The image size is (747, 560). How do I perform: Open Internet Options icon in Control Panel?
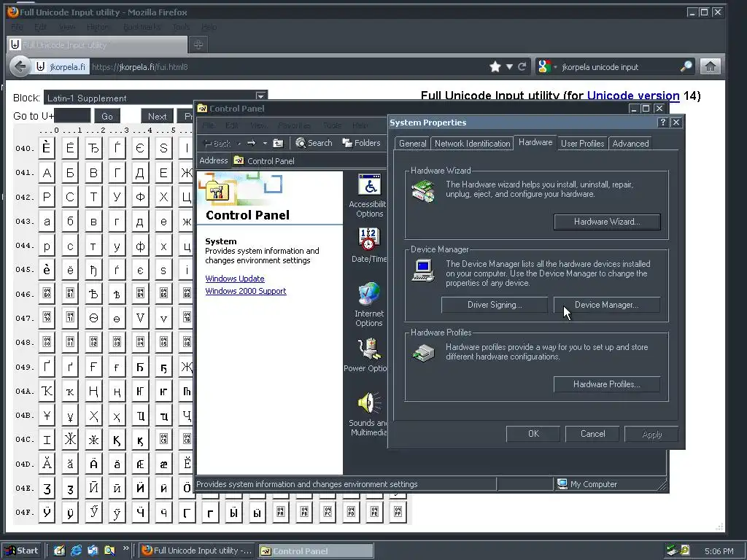point(368,305)
